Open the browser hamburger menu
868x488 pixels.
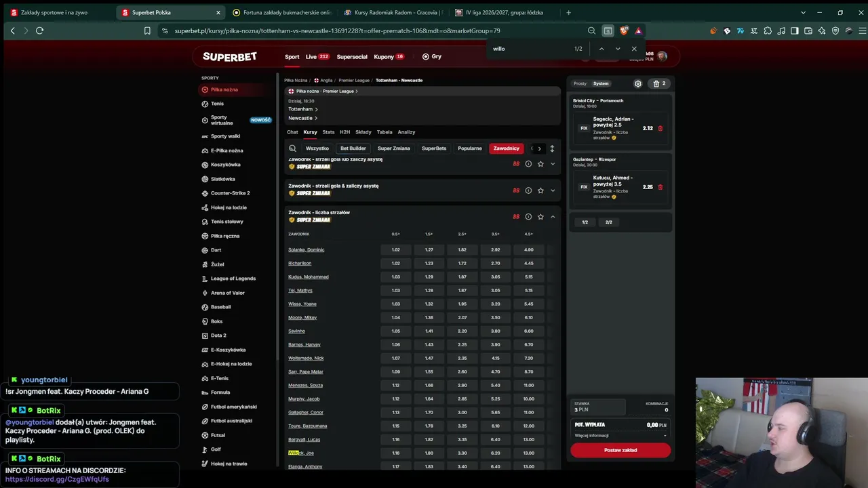(862, 30)
